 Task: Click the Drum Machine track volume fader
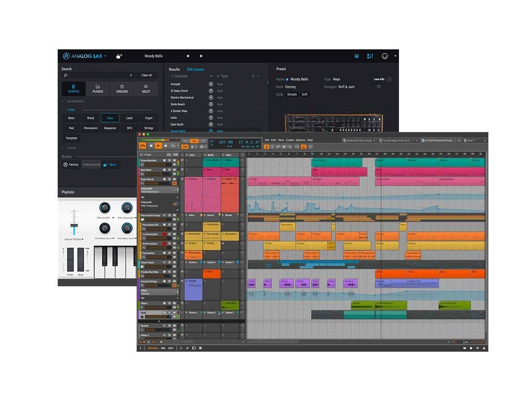pos(158,165)
